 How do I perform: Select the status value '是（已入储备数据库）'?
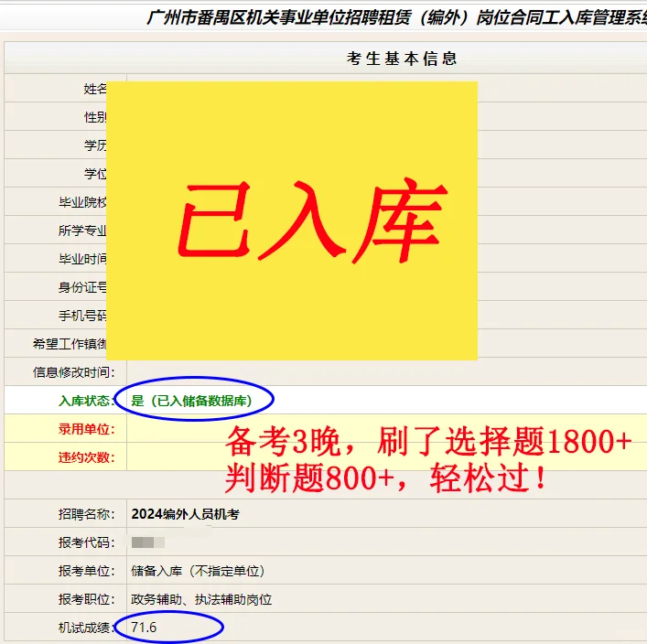(192, 401)
